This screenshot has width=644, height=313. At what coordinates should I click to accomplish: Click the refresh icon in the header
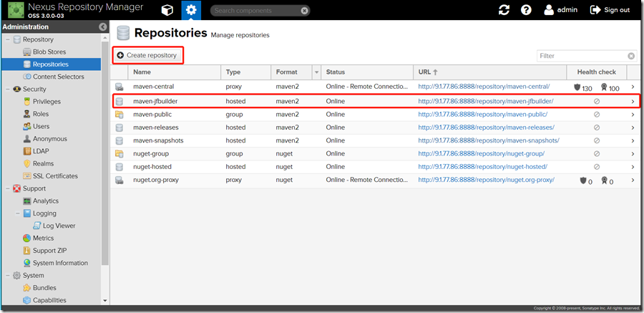pos(504,10)
